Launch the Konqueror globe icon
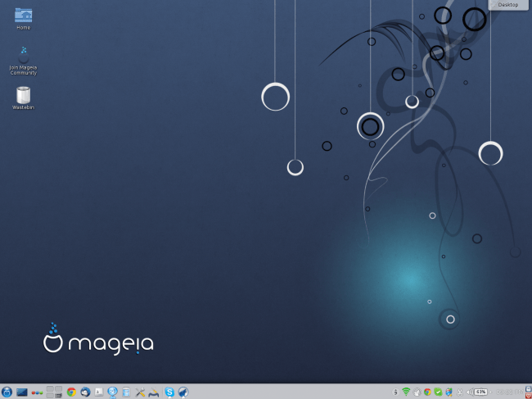The image size is (532, 399). click(x=112, y=392)
